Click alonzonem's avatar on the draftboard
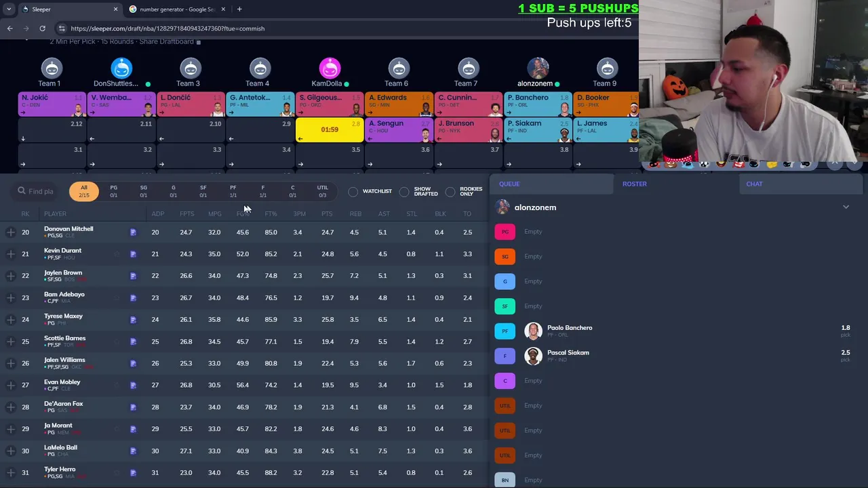Image resolution: width=868 pixels, height=488 pixels. coord(538,68)
